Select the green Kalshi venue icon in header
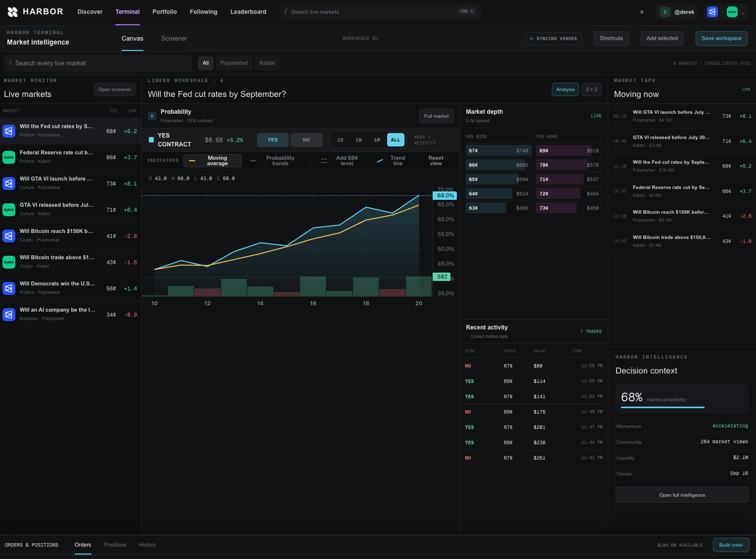 click(732, 12)
